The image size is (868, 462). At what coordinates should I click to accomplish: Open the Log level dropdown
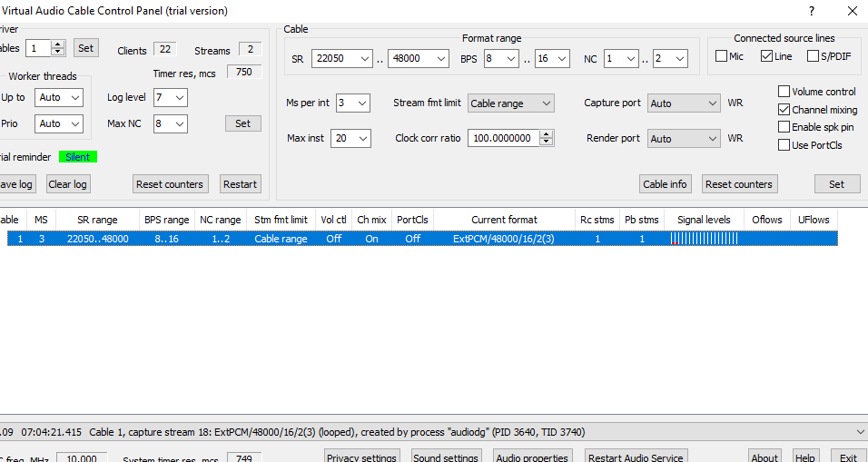click(171, 97)
